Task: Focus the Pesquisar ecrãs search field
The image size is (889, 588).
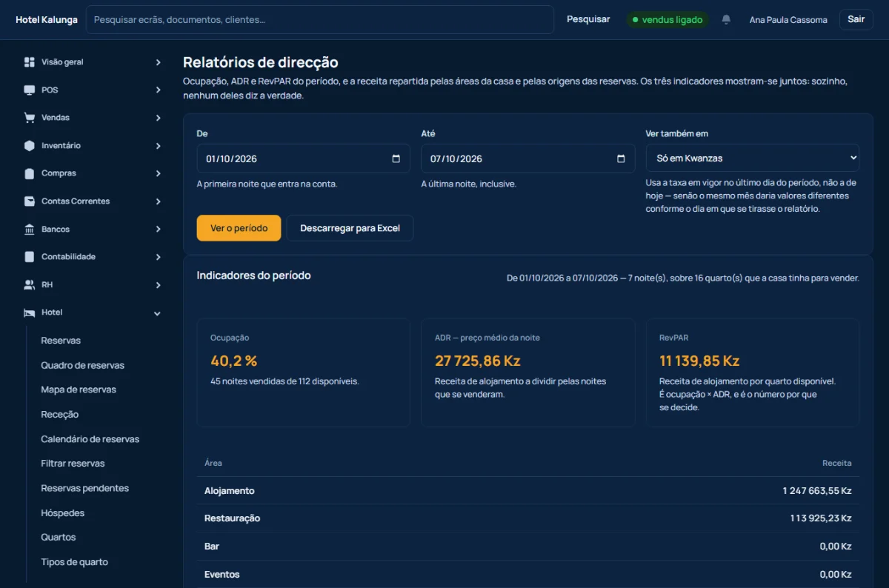Action: [320, 20]
